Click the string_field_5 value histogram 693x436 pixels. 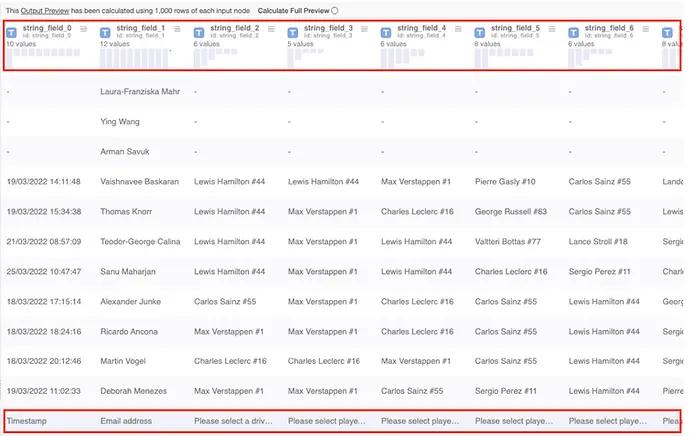pos(504,58)
